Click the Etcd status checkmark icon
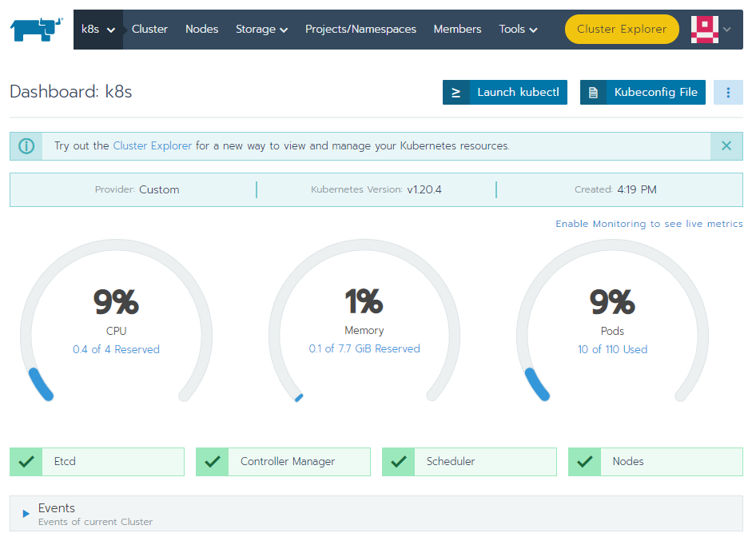Image resolution: width=756 pixels, height=541 pixels. (26, 462)
